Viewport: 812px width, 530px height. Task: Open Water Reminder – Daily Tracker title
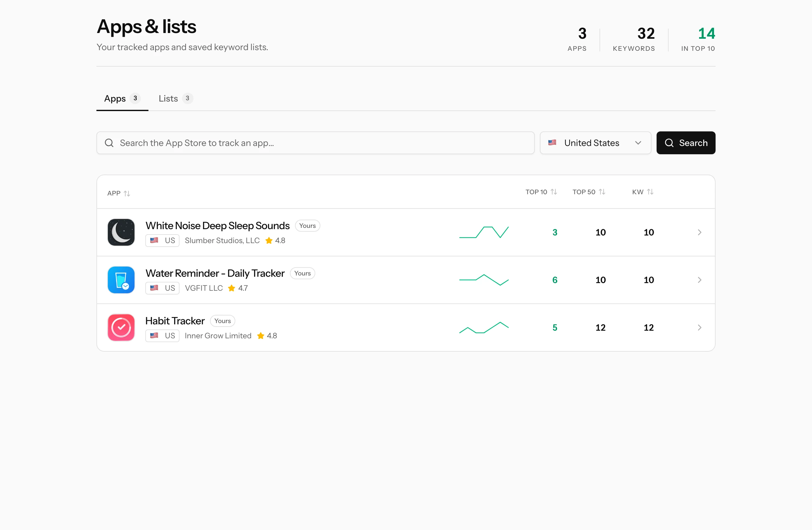(x=215, y=273)
